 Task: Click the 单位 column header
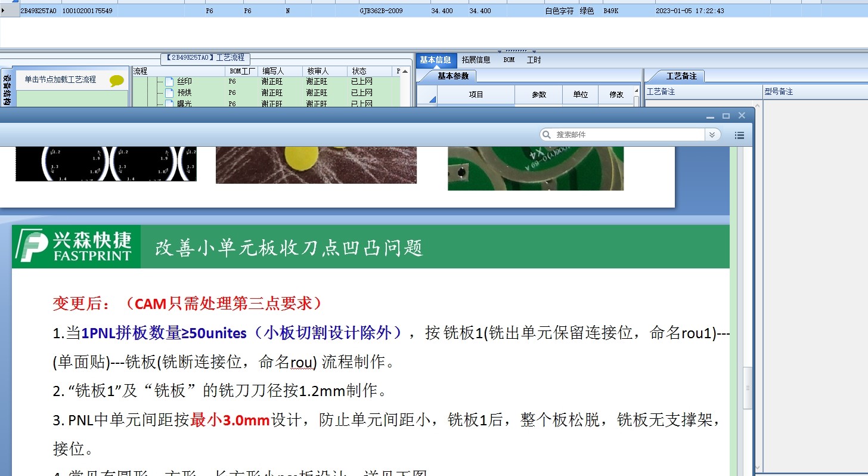pyautogui.click(x=581, y=95)
